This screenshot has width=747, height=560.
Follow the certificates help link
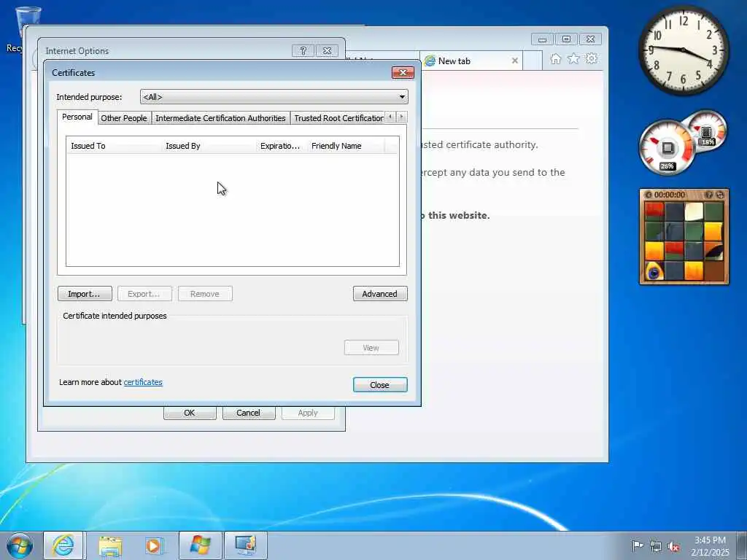143,382
